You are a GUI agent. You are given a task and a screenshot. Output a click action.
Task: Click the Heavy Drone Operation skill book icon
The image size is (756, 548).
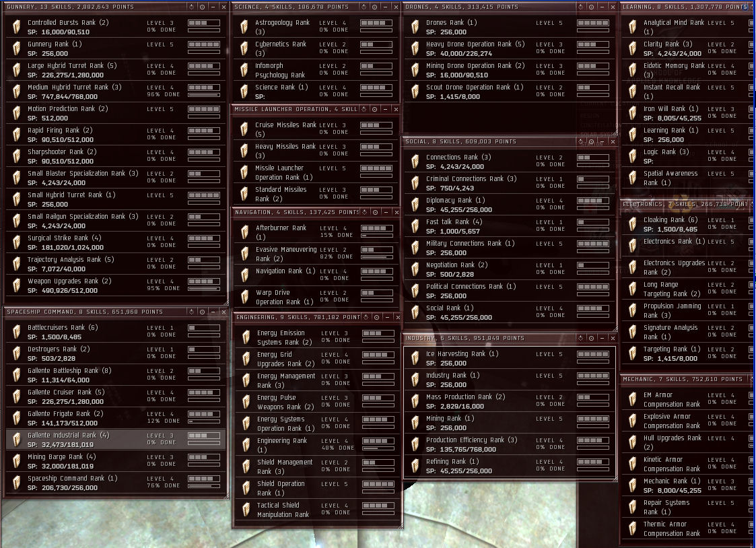tap(415, 48)
